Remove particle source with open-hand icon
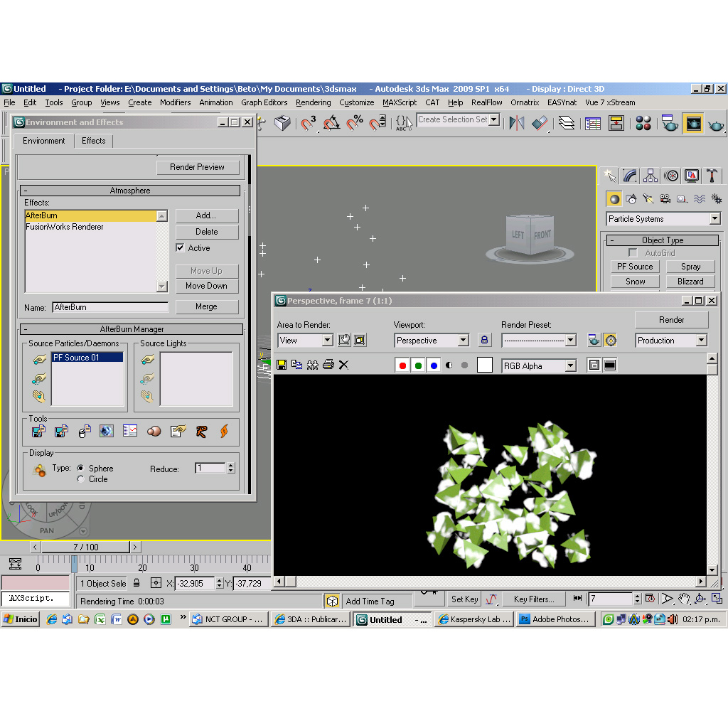The width and height of the screenshot is (728, 711). pyautogui.click(x=40, y=396)
